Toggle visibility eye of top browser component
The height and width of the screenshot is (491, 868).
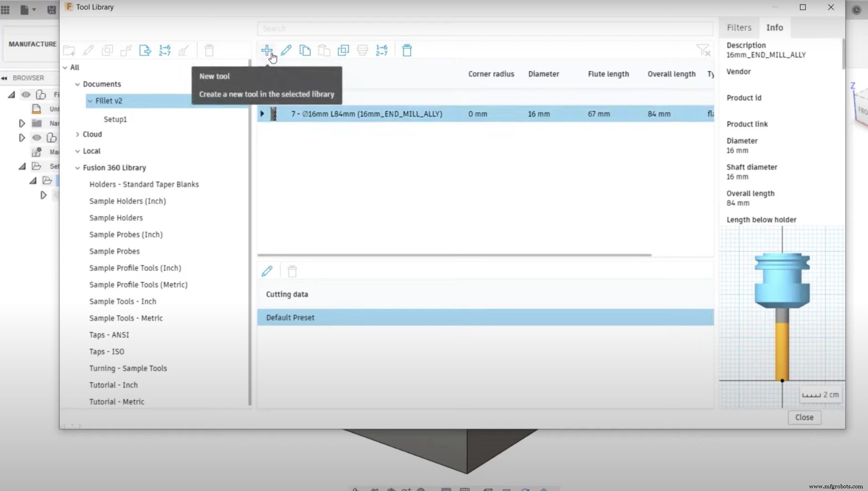pyautogui.click(x=26, y=94)
